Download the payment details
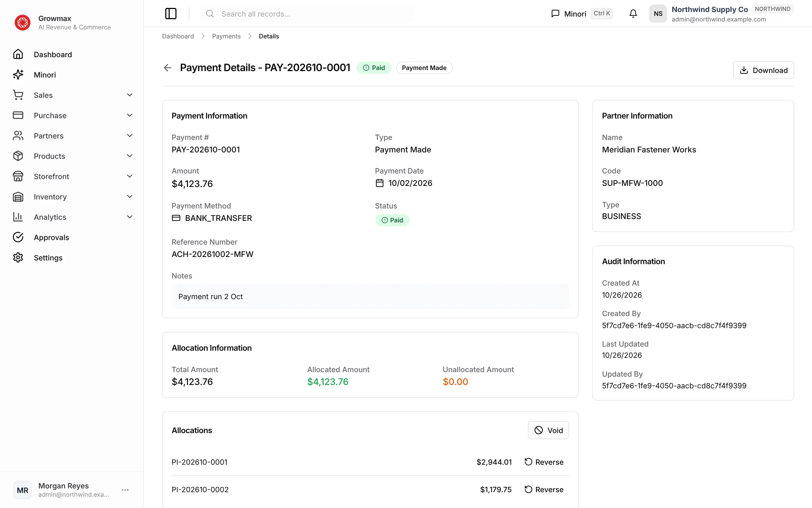 click(764, 70)
